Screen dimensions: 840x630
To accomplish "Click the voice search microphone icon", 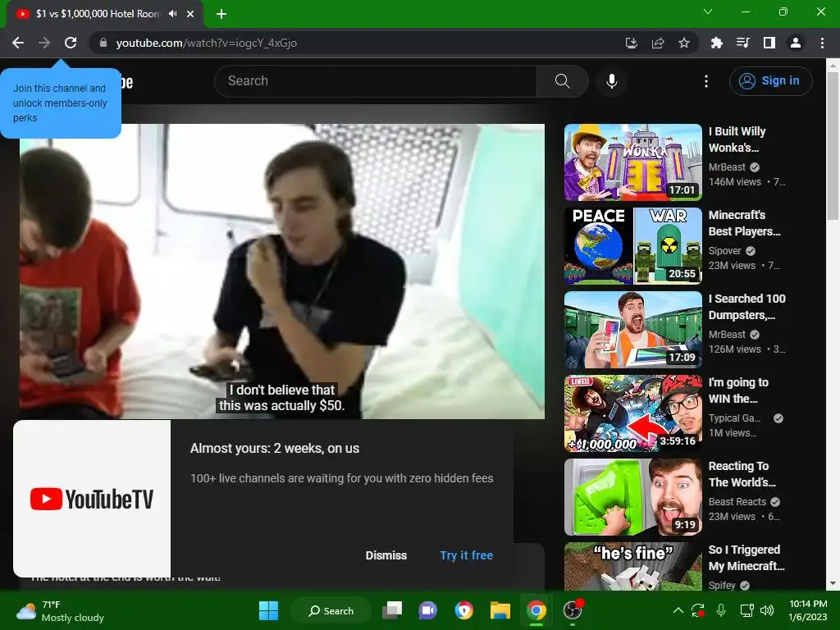I will [611, 81].
